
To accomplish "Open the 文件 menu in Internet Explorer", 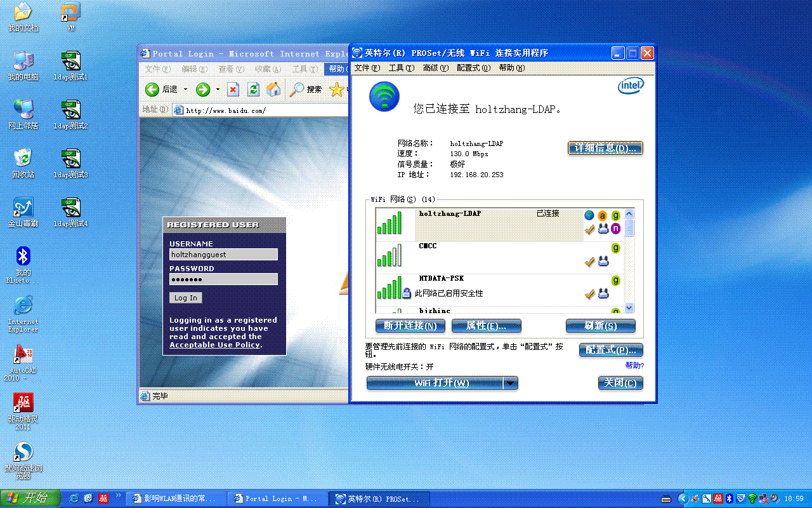I will (x=158, y=69).
